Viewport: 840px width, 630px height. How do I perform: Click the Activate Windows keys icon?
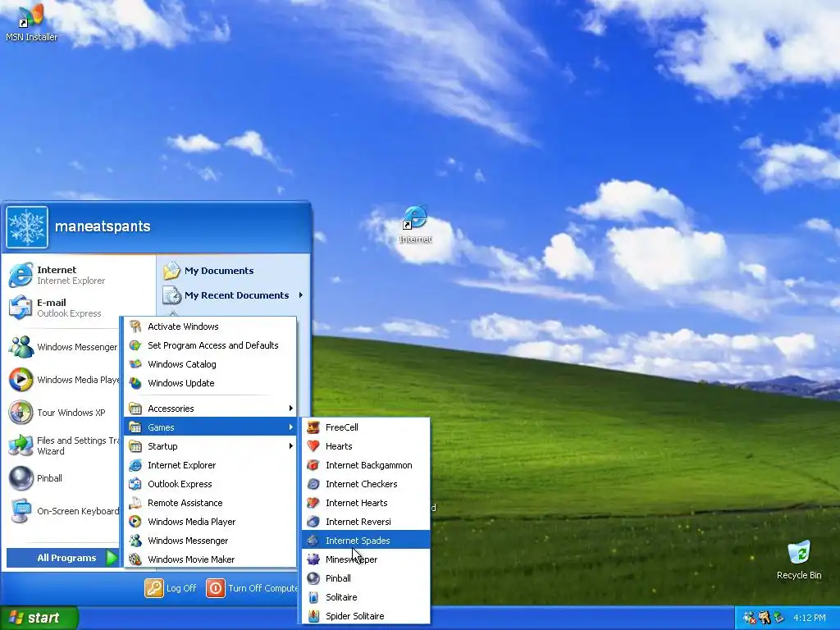click(135, 326)
